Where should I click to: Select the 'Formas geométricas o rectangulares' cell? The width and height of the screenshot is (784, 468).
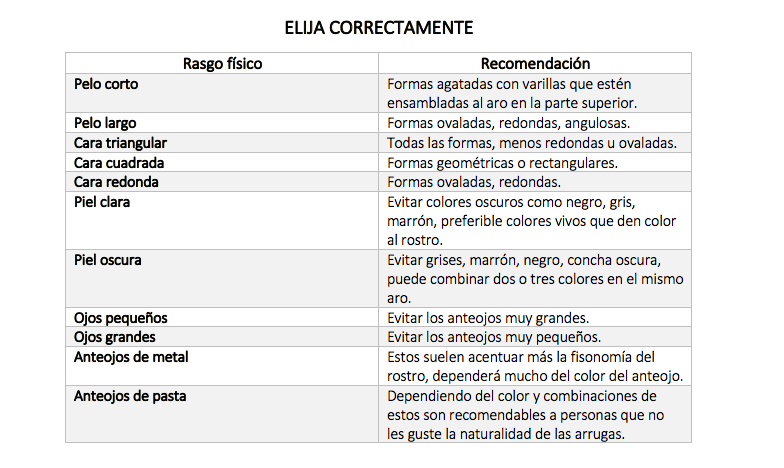502,162
